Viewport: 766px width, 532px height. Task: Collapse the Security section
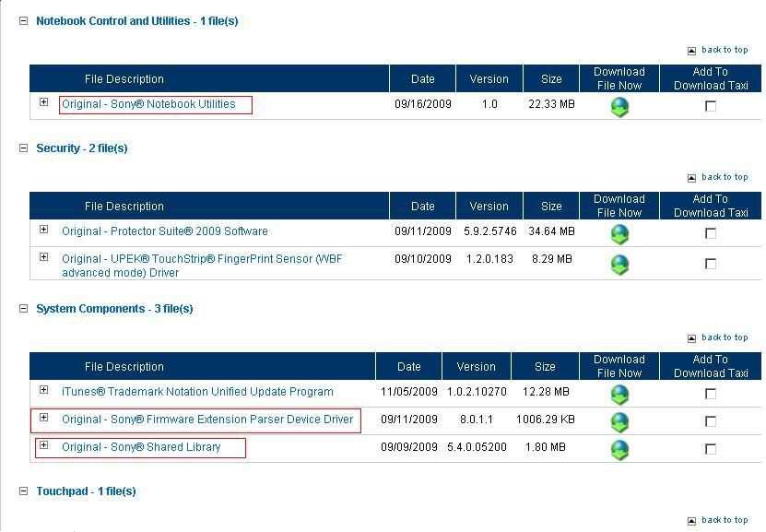pyautogui.click(x=23, y=148)
